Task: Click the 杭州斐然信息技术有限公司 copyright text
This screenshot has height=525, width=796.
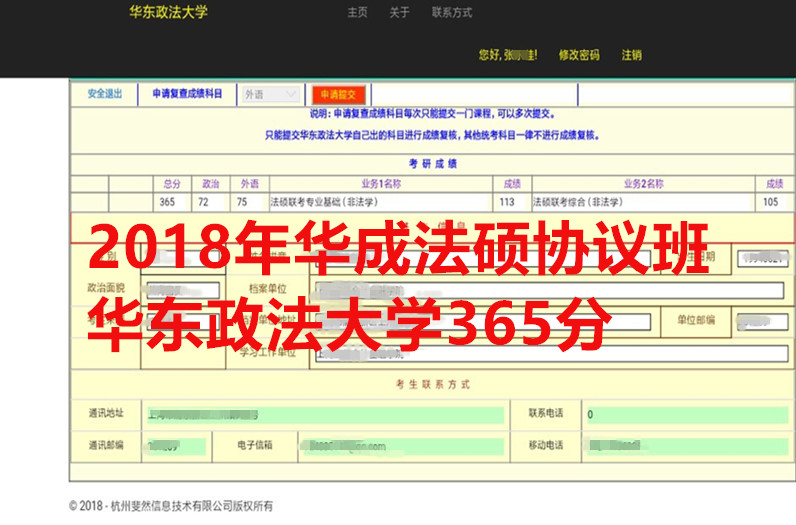Action: [x=171, y=506]
